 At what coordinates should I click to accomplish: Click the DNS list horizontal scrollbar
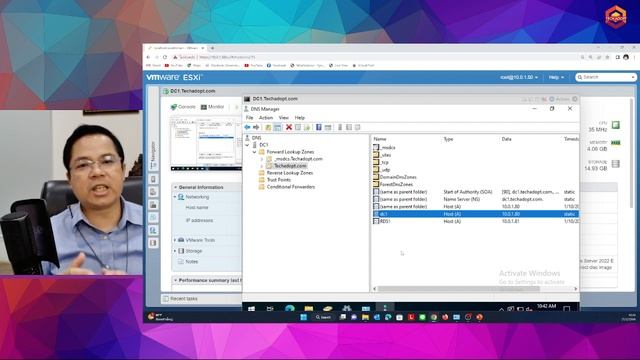(459, 289)
